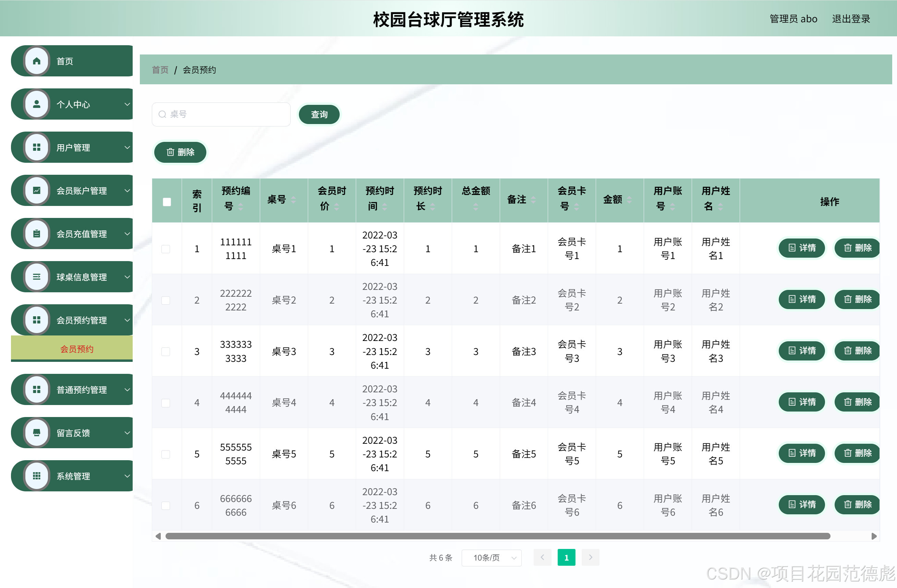The height and width of the screenshot is (588, 897).
Task: Click the grid icon for 系统管理
Action: [x=37, y=476]
